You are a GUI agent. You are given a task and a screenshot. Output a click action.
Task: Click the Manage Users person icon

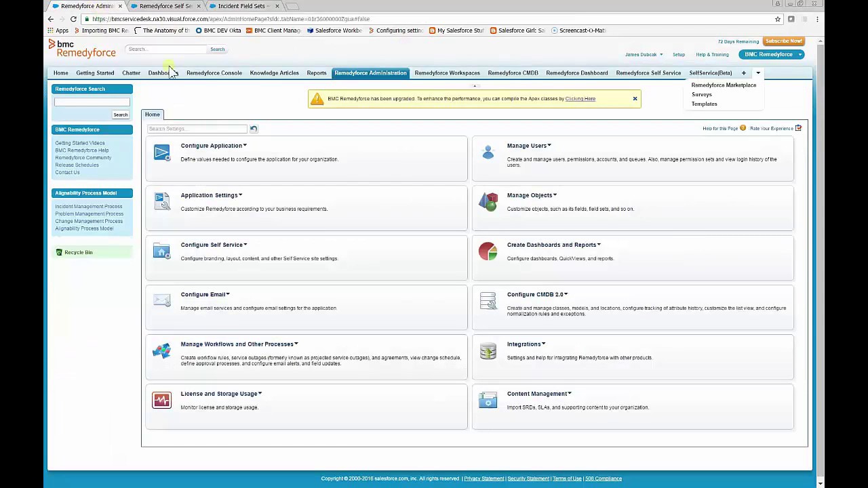(x=488, y=152)
